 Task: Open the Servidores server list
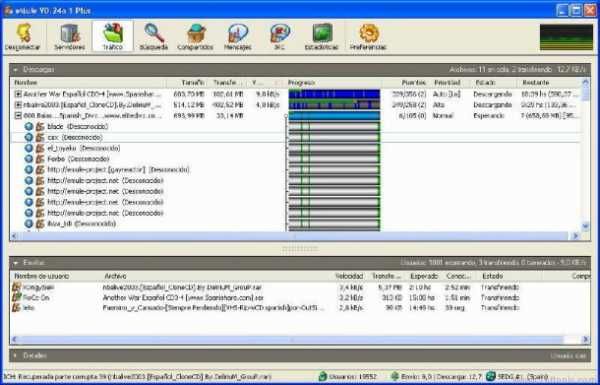[69, 36]
